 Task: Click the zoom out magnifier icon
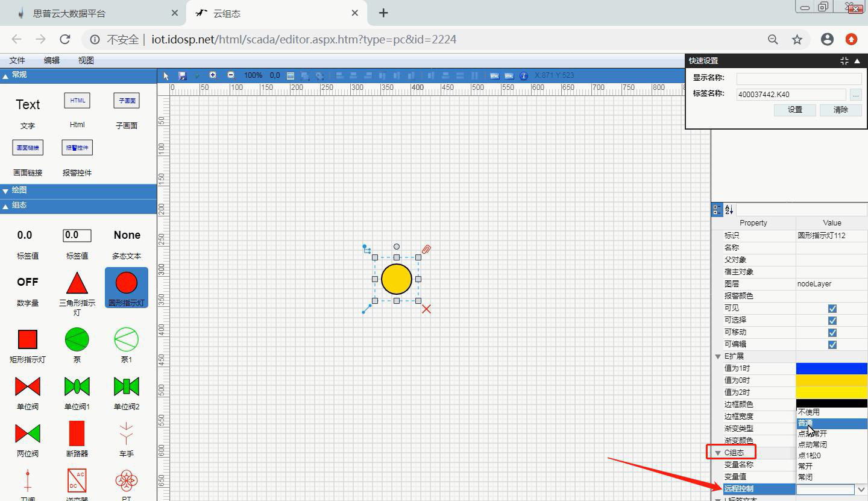click(x=231, y=75)
